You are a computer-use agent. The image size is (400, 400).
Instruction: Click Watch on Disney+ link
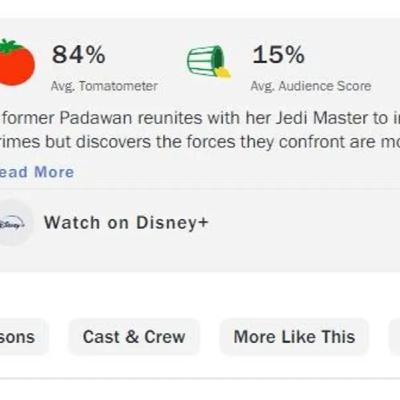tap(126, 223)
